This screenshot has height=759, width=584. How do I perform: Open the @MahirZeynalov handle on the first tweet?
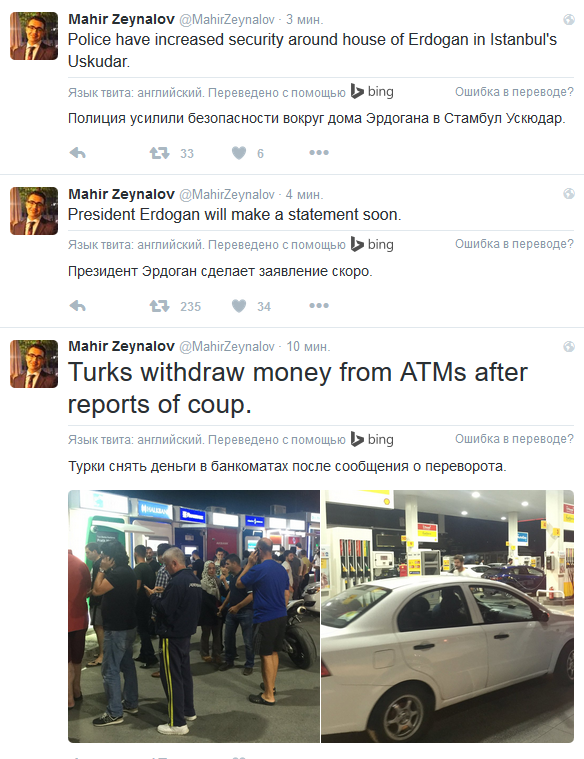click(227, 19)
